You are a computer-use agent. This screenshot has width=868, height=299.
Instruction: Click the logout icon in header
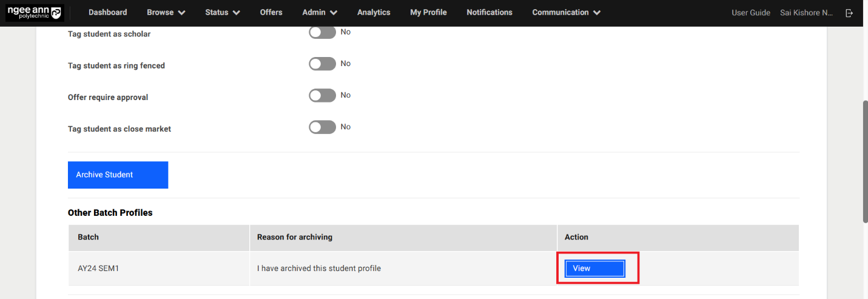849,13
